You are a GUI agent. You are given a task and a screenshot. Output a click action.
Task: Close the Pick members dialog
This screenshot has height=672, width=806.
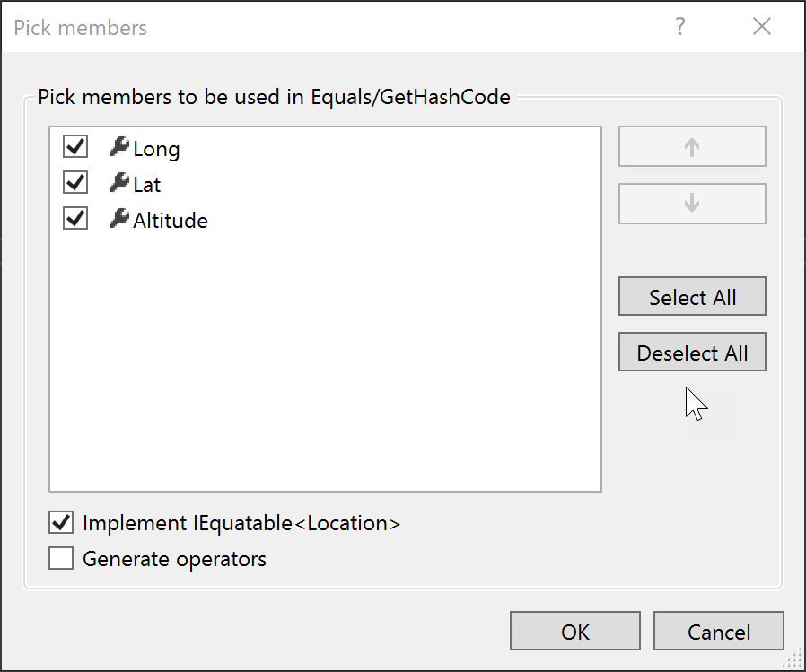(762, 26)
